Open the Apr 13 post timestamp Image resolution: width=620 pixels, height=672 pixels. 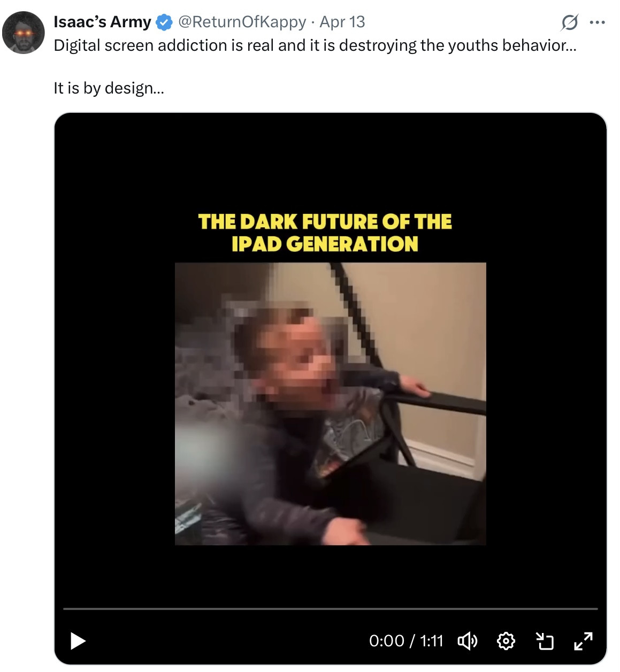point(342,22)
